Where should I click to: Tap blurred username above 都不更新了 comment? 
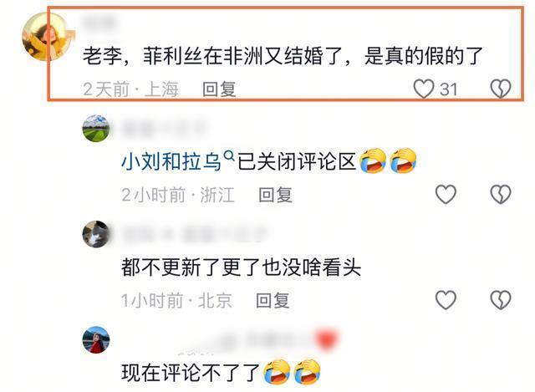194,234
